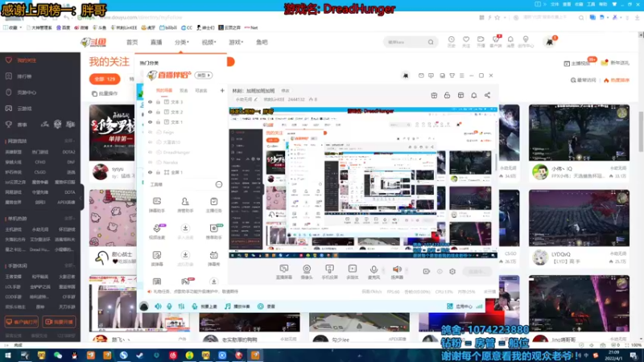The image size is (644, 362).
Task: Click 全部 129 filter button
Action: (105, 79)
